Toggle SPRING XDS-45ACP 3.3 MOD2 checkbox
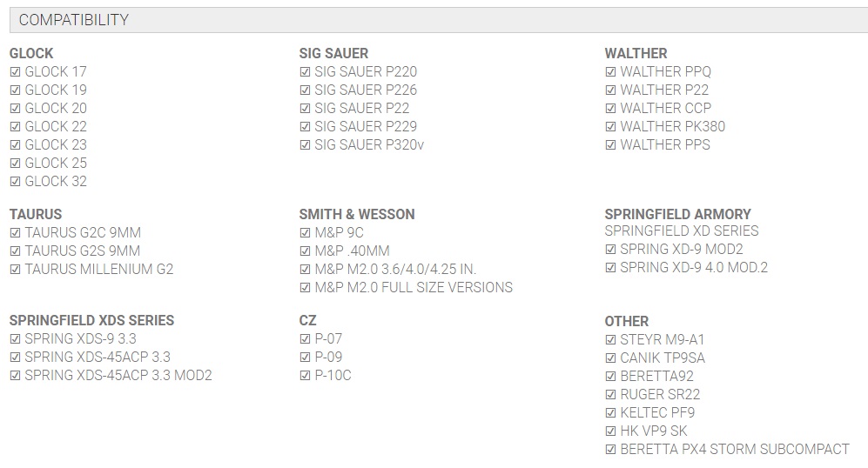 click(x=15, y=376)
